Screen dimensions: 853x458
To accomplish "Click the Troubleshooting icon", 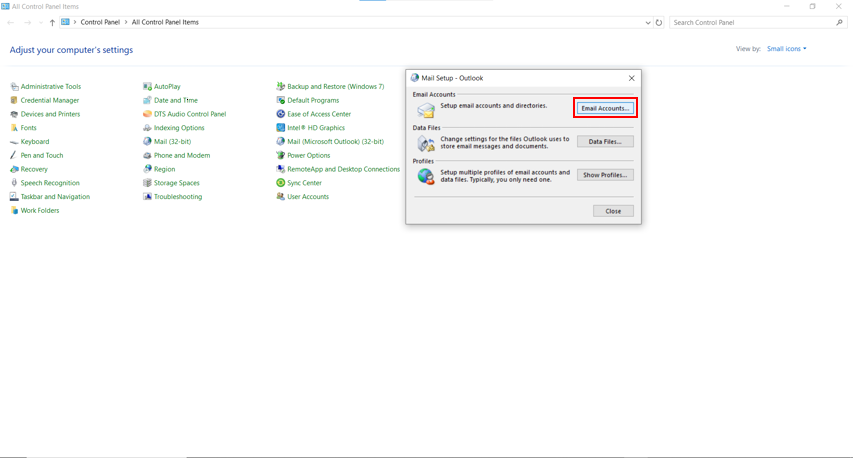I will (147, 197).
